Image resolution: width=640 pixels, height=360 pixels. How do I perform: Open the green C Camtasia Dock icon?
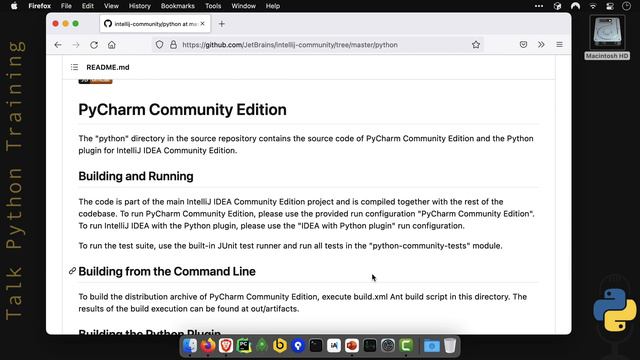[406, 346]
